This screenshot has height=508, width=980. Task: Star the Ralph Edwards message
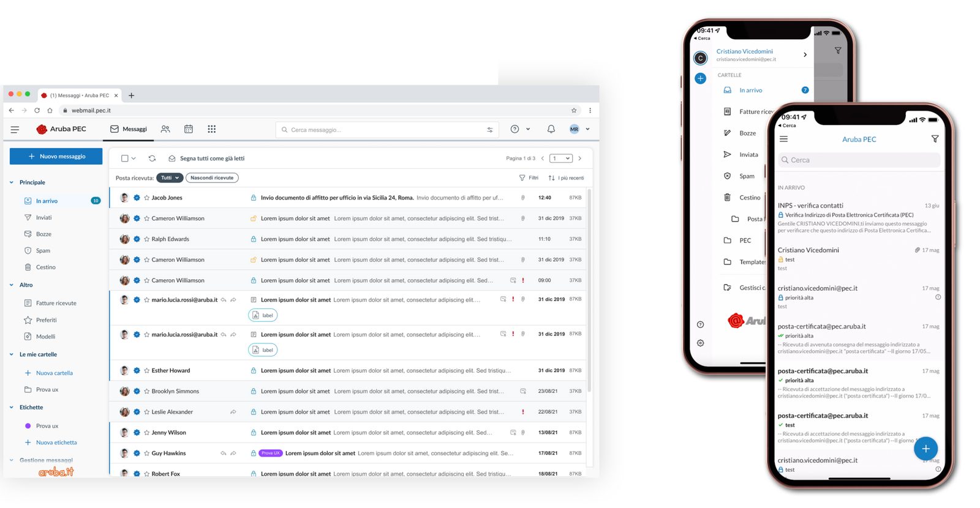[147, 239]
